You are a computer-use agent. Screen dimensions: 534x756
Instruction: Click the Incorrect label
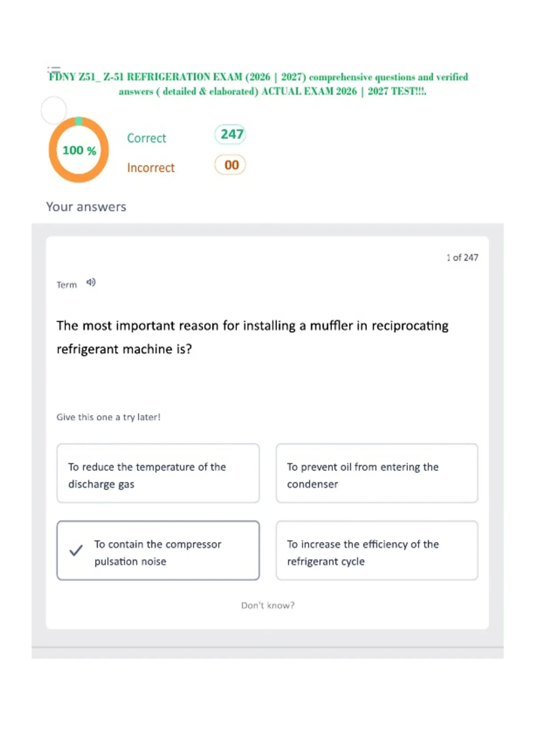[151, 168]
